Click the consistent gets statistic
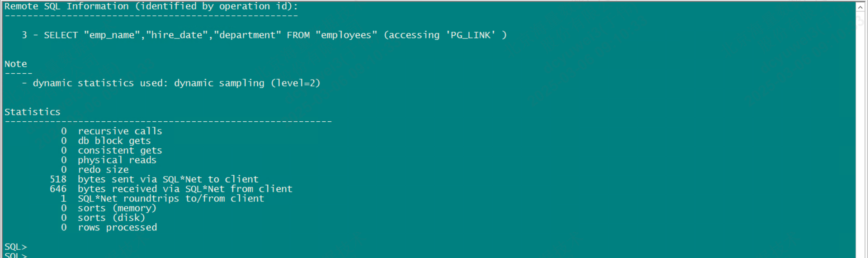 click(119, 151)
